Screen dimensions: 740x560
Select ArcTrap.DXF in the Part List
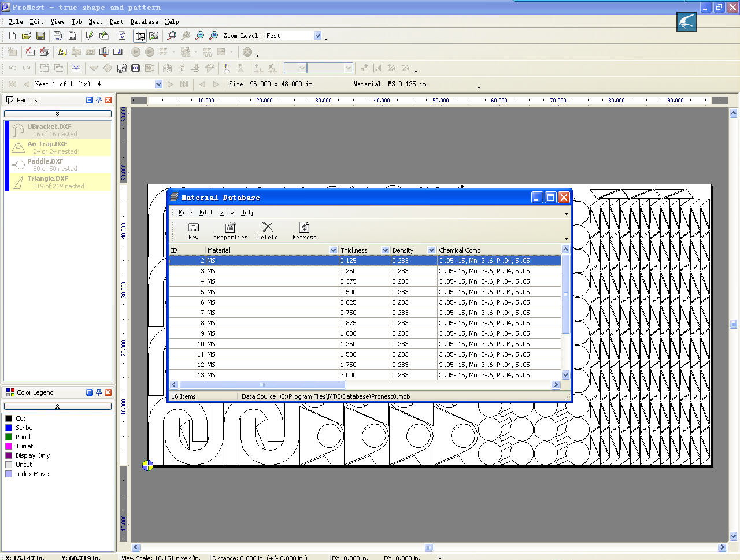point(60,147)
